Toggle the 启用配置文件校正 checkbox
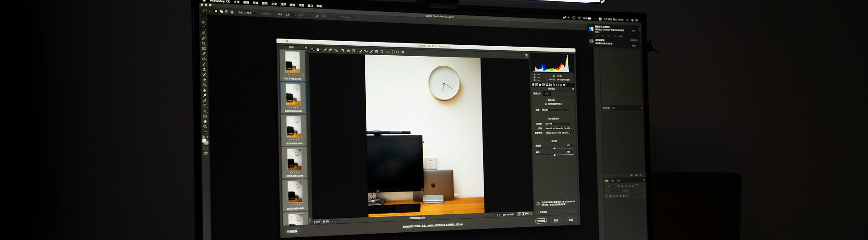This screenshot has height=240, width=868. coord(546,104)
